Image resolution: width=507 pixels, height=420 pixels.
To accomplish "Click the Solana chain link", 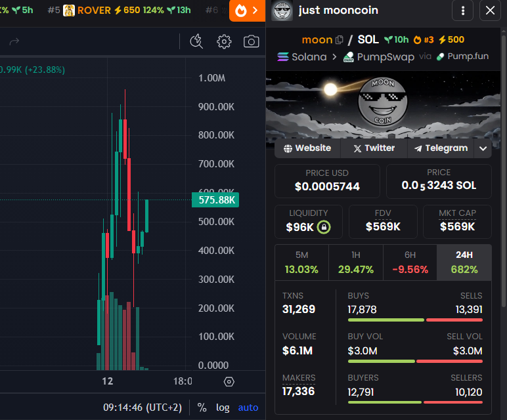I will click(x=302, y=57).
